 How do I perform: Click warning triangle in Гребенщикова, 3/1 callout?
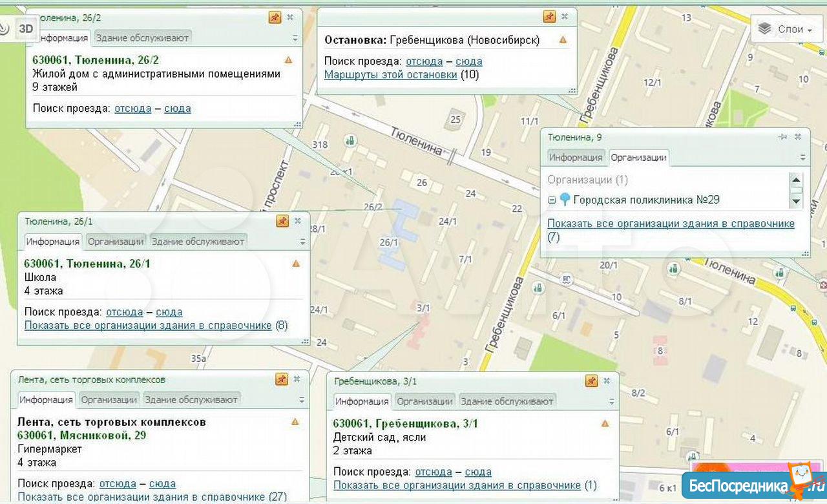[x=605, y=423]
